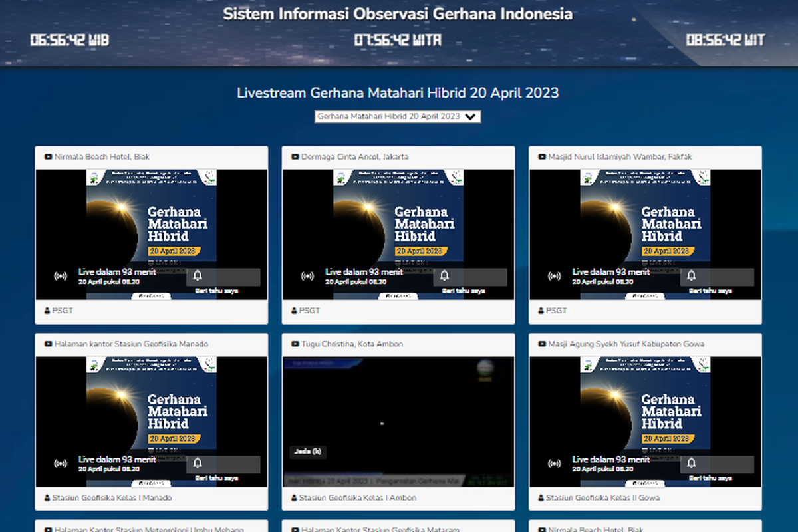The height and width of the screenshot is (532, 798).
Task: Click live broadcast icon on Masjid Nurul Islamiyah video
Action: coord(554,276)
